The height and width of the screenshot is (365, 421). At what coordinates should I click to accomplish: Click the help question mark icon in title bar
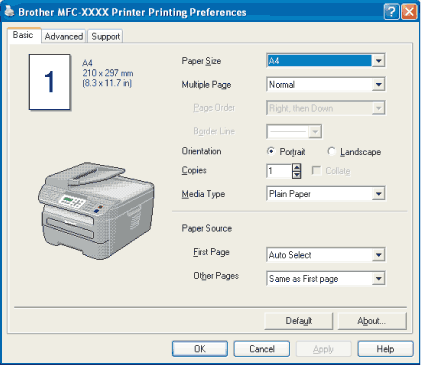click(392, 12)
